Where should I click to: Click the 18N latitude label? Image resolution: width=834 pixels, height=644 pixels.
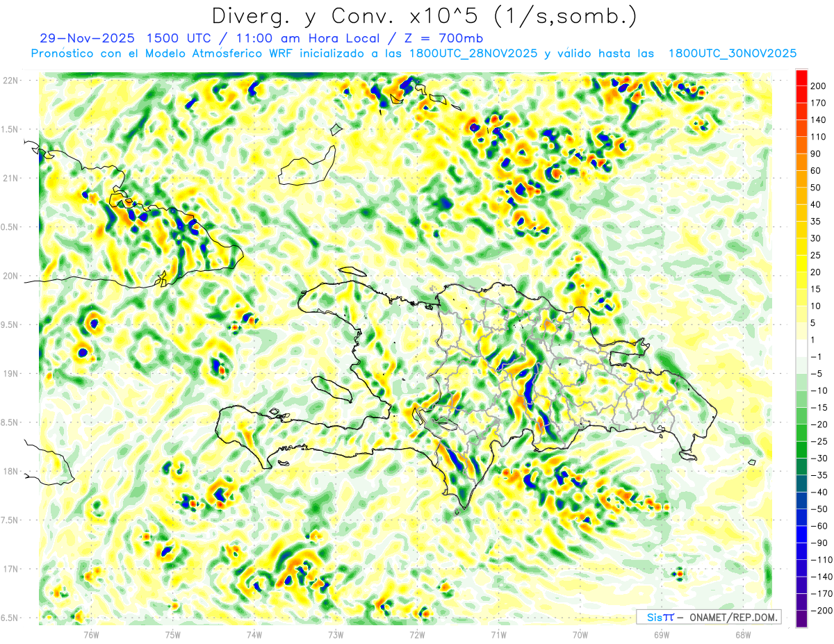point(11,471)
